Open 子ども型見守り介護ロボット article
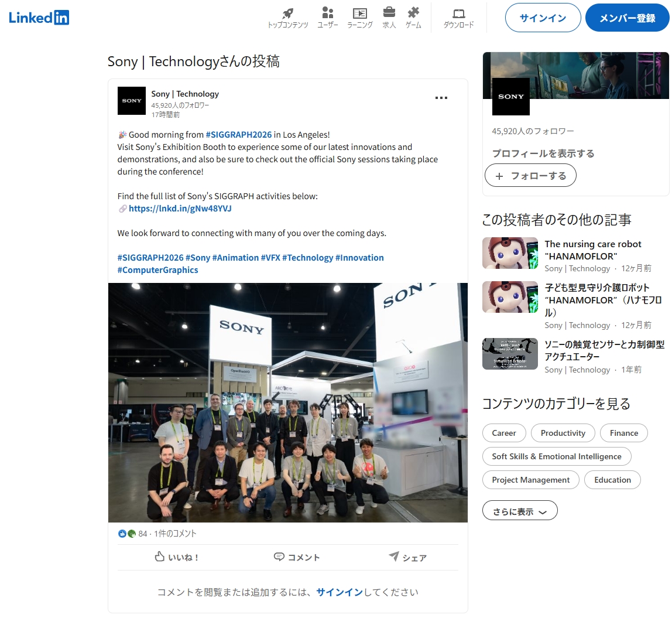672x618 pixels. point(604,300)
